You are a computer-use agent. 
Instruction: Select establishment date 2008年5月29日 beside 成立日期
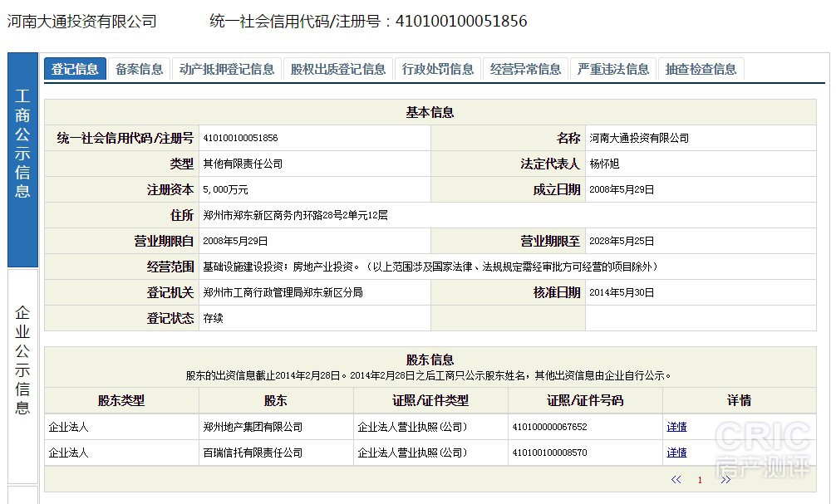pyautogui.click(x=622, y=189)
